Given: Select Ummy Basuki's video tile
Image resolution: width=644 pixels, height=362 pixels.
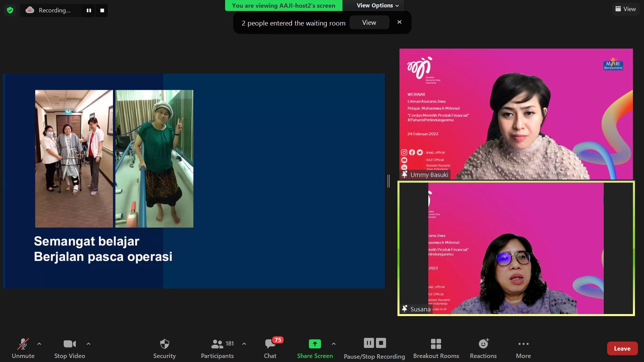Looking at the screenshot, I should (x=516, y=114).
